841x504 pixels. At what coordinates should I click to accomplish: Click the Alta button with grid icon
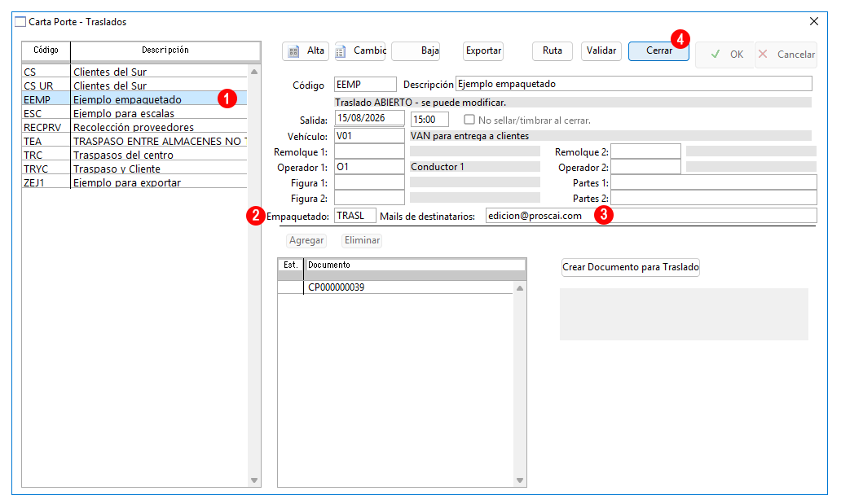[x=306, y=51]
